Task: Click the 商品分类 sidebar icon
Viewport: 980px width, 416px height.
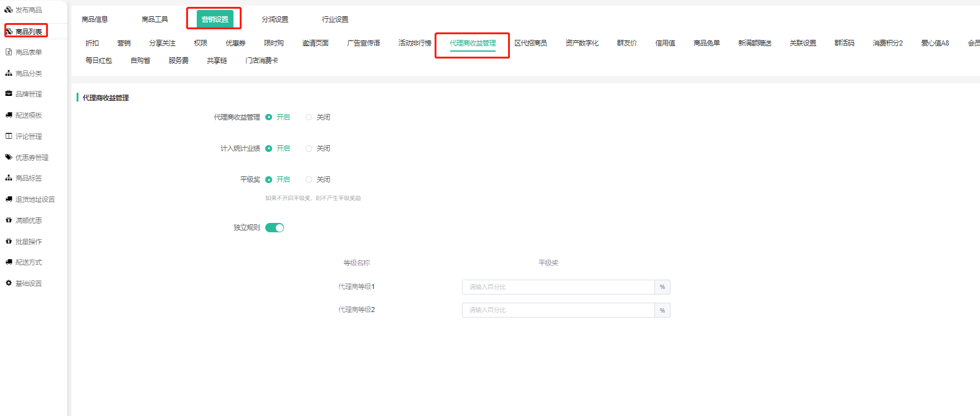Action: 9,73
